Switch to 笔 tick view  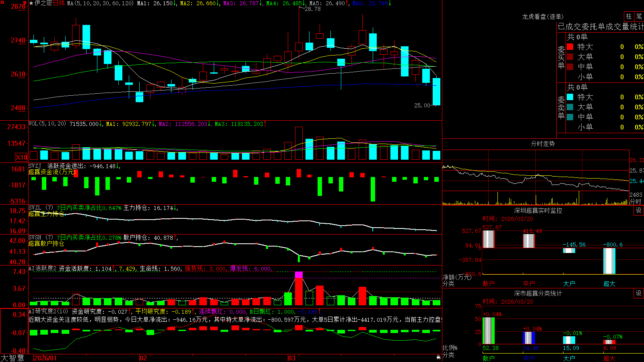click(x=639, y=16)
